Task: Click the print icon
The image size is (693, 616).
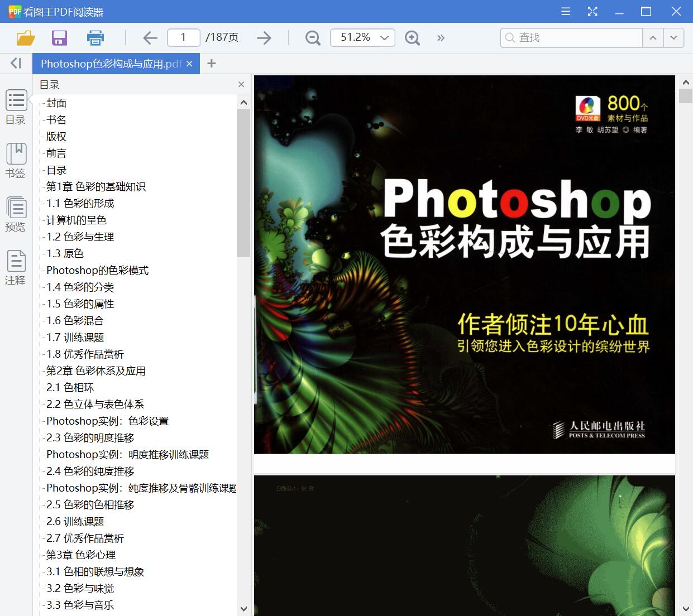Action: point(95,37)
